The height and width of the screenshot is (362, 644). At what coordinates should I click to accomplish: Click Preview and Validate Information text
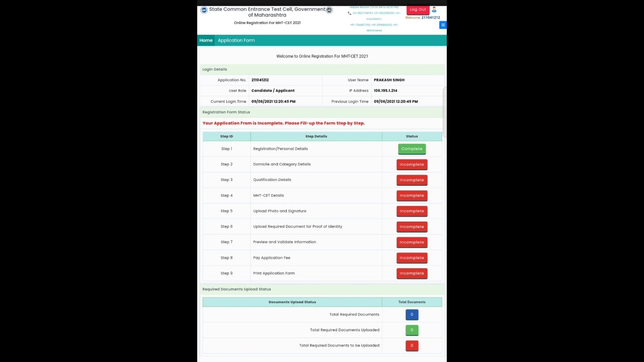[x=285, y=242]
